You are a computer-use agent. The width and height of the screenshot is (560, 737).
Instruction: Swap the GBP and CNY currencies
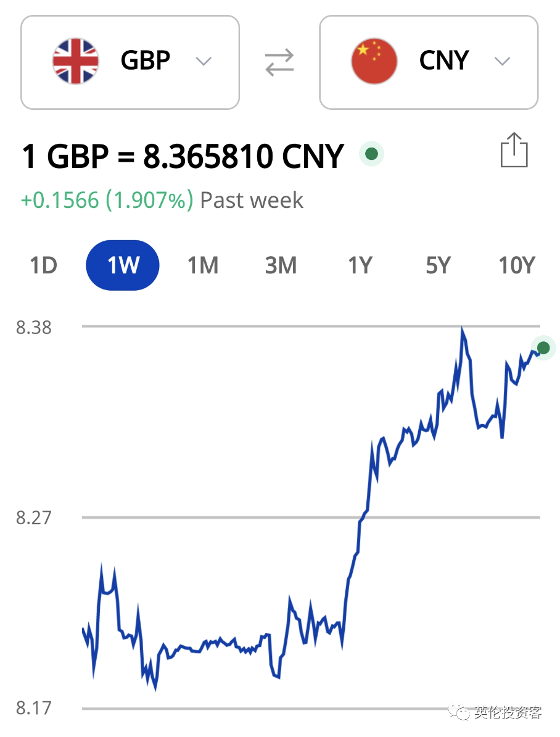pos(279,62)
